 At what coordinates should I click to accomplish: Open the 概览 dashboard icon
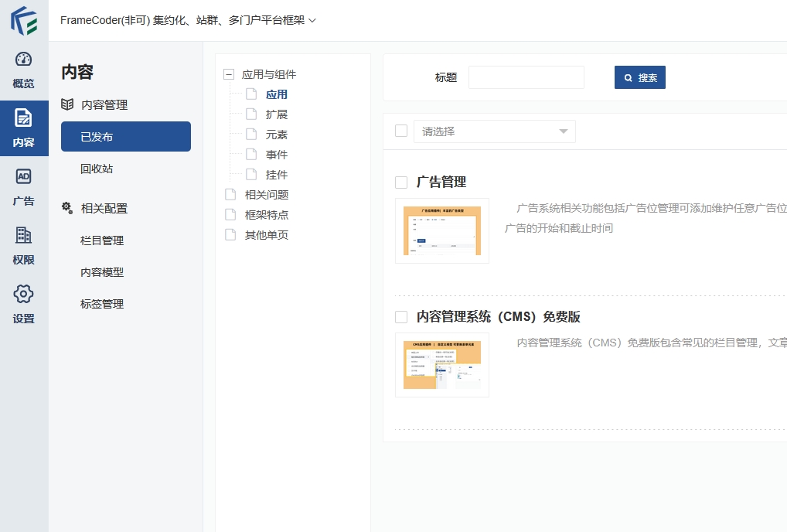click(24, 60)
